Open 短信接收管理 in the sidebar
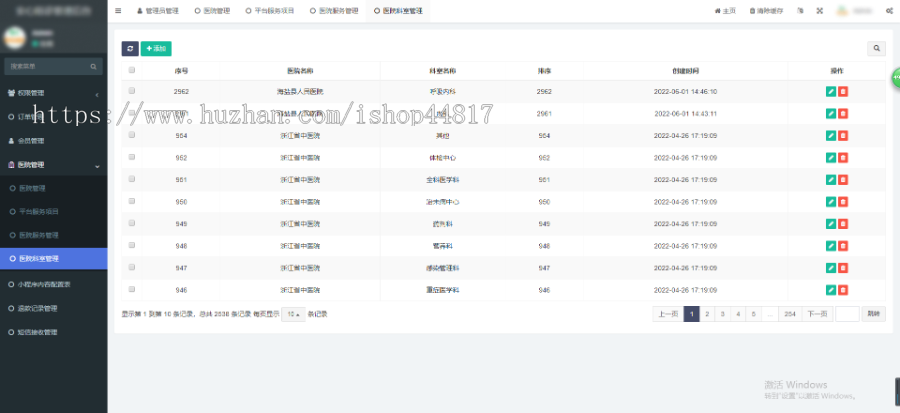Screen dimensions: 900x413 click(x=53, y=332)
